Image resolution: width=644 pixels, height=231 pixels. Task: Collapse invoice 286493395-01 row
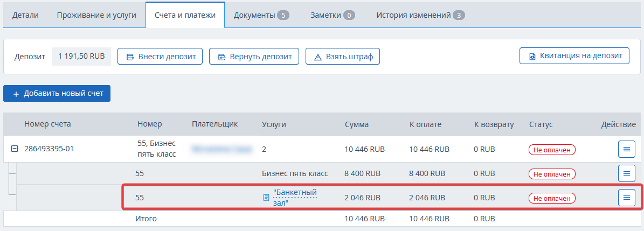(15, 149)
